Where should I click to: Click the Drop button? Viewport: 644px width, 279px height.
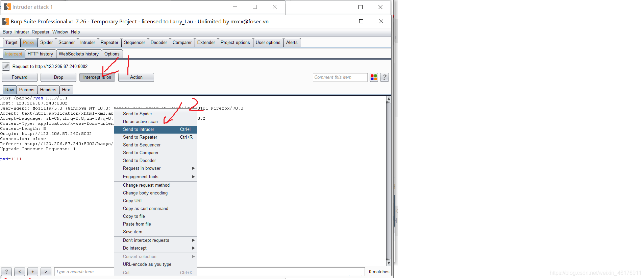tap(58, 77)
